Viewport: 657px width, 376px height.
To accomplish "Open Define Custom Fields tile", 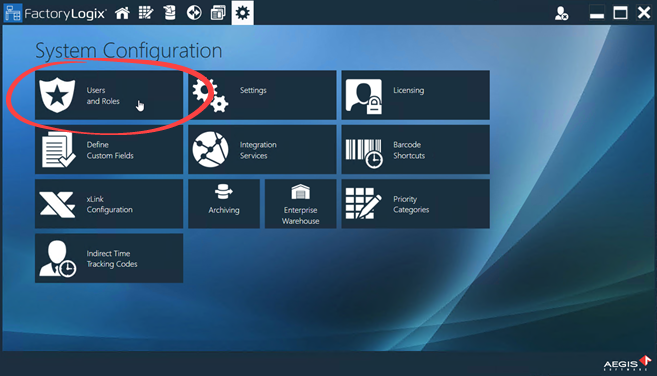I will (x=109, y=150).
